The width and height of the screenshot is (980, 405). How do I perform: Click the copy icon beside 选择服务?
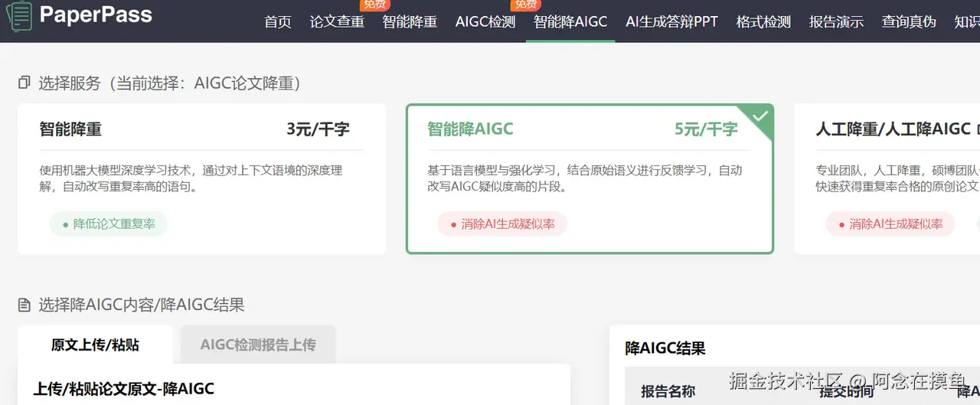24,83
